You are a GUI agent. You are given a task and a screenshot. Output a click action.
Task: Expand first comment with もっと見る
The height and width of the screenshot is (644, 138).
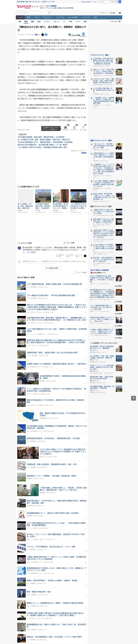[32, 252]
